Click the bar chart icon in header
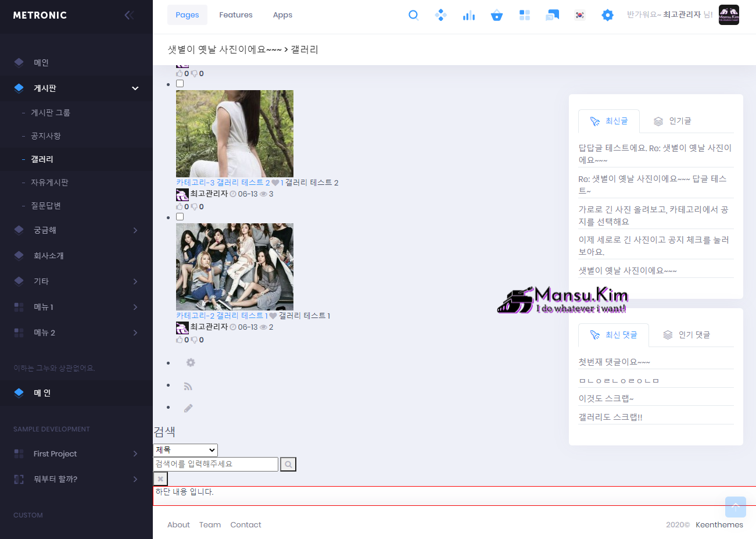Image resolution: width=756 pixels, height=539 pixels. 468,15
